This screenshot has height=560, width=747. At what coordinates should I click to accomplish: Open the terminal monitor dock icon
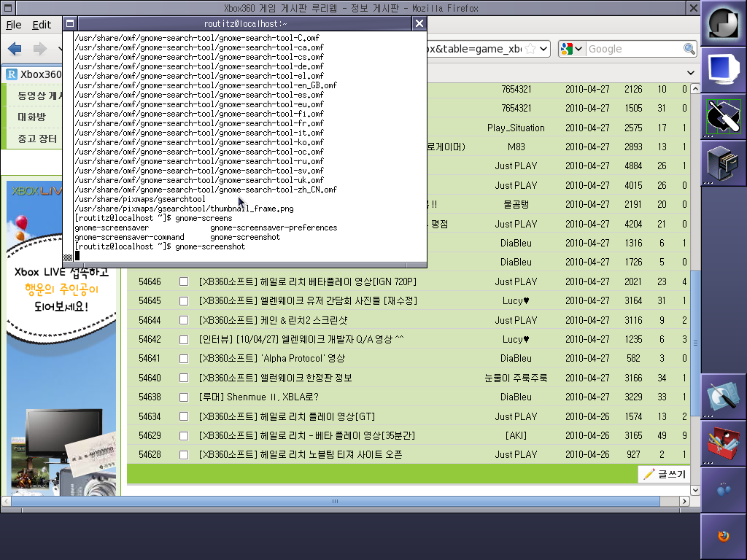point(723,70)
